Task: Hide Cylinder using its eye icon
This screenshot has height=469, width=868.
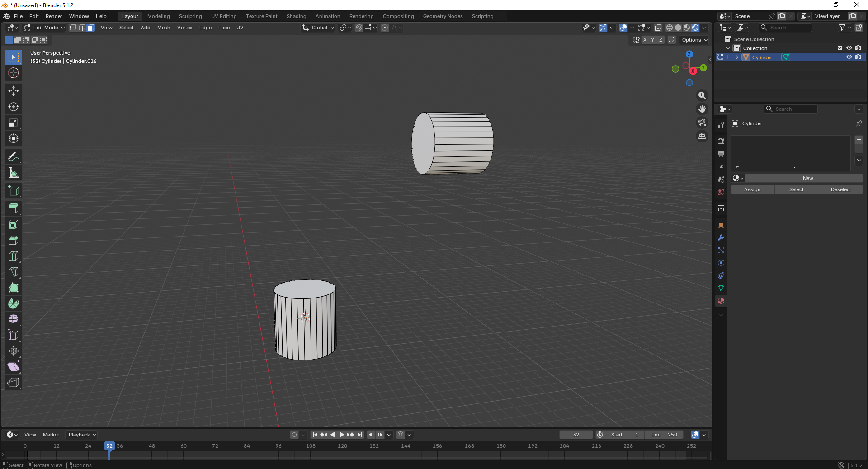Action: (x=849, y=57)
